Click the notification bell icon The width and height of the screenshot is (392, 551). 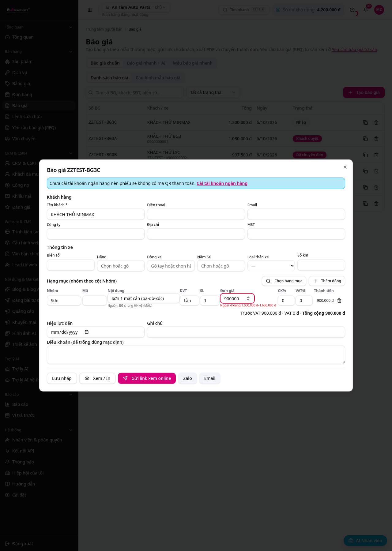coord(366,10)
